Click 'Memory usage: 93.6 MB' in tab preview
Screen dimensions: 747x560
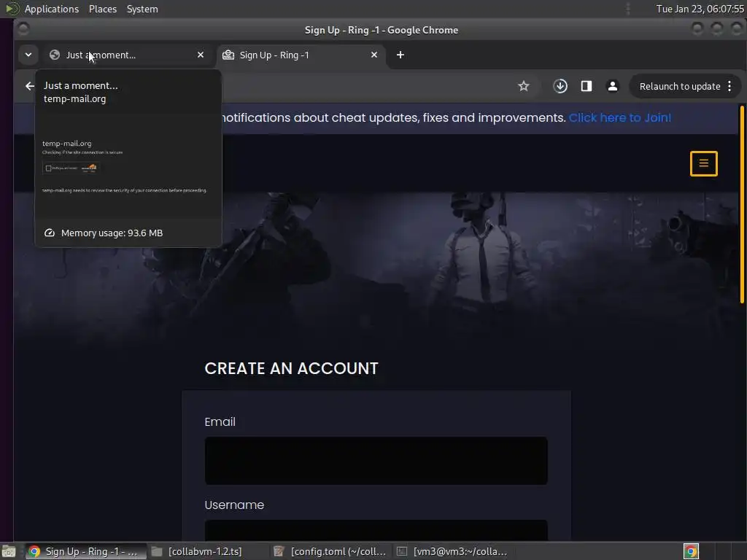(112, 233)
